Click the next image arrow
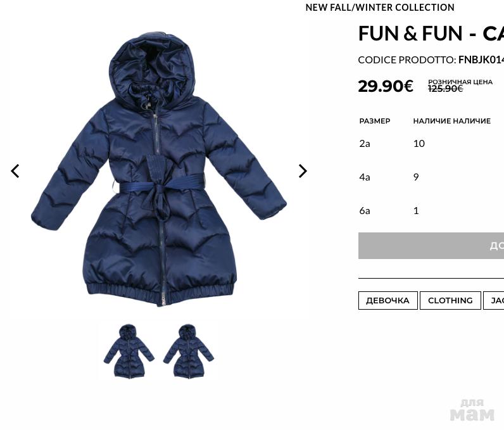This screenshot has width=504, height=430. coord(303,171)
